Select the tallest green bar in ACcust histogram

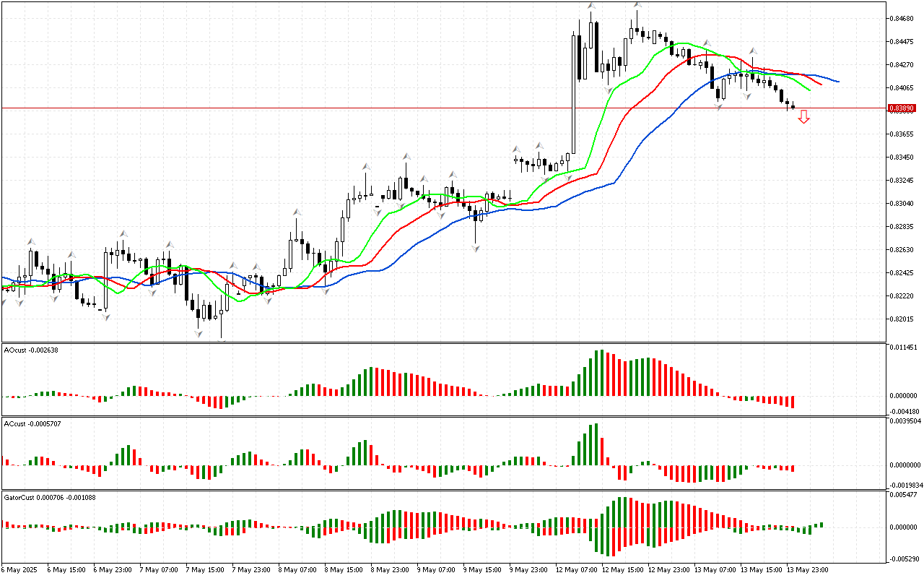tap(596, 444)
